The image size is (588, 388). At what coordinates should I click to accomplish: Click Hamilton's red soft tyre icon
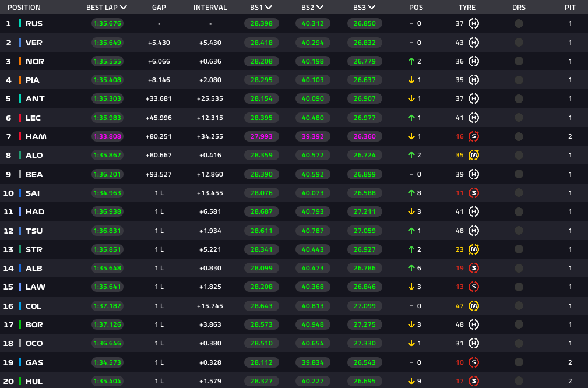(x=474, y=136)
